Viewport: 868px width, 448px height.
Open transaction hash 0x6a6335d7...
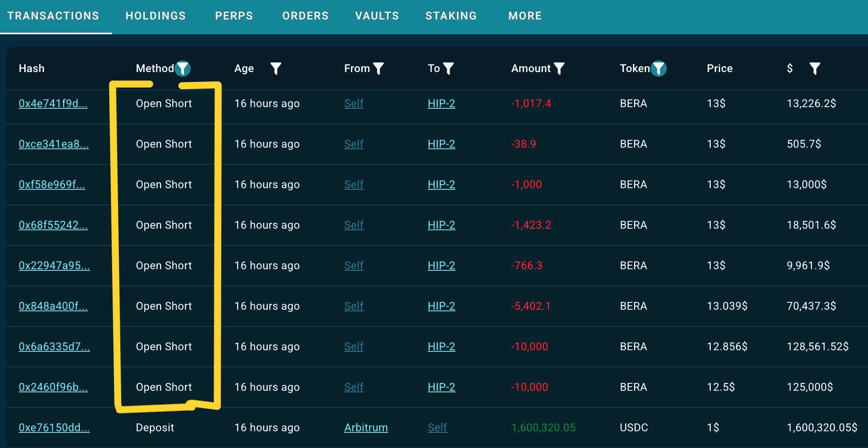[54, 347]
